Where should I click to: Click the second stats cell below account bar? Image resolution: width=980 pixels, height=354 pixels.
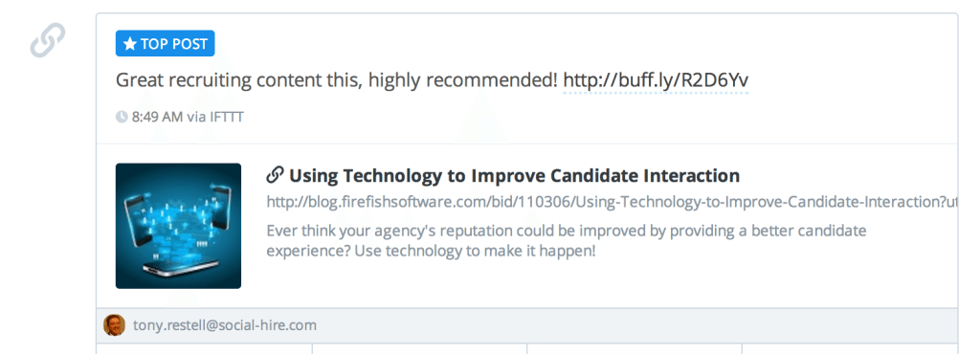419,348
